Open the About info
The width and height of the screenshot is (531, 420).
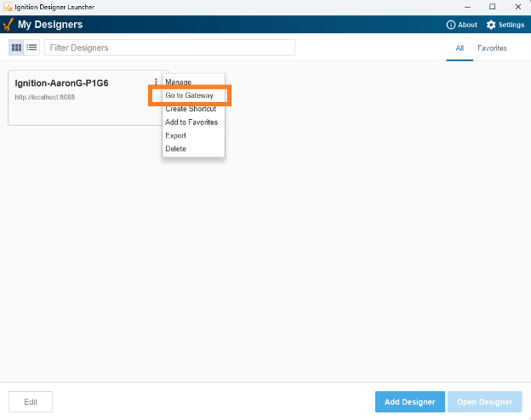pyautogui.click(x=462, y=25)
